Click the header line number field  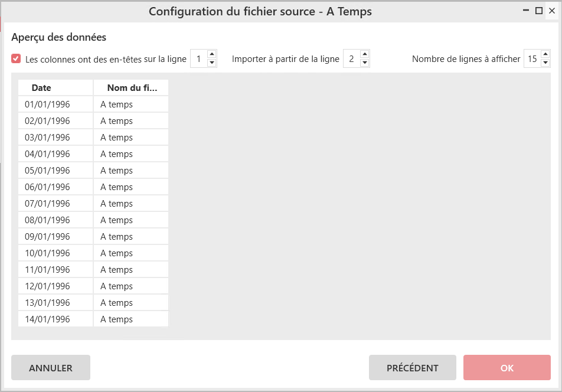(x=199, y=59)
